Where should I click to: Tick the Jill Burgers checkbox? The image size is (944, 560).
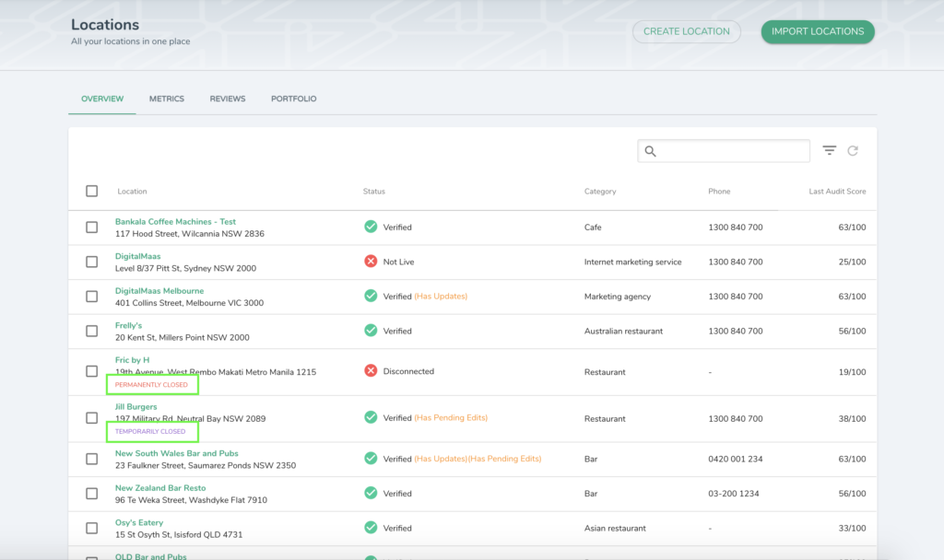(x=91, y=417)
